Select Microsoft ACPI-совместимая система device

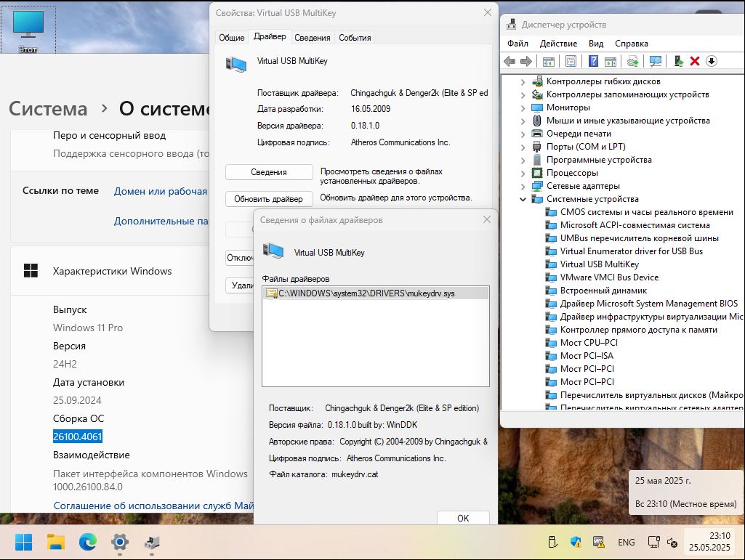tap(635, 225)
